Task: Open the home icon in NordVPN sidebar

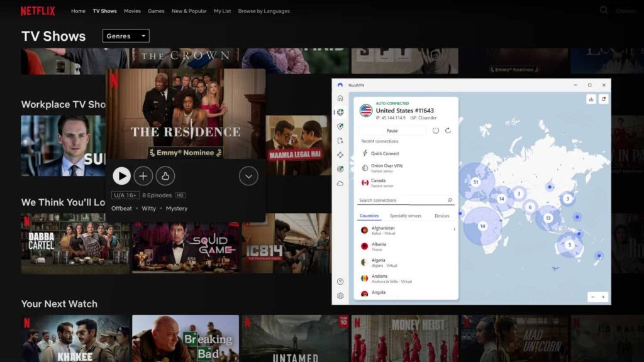Action: (x=340, y=99)
